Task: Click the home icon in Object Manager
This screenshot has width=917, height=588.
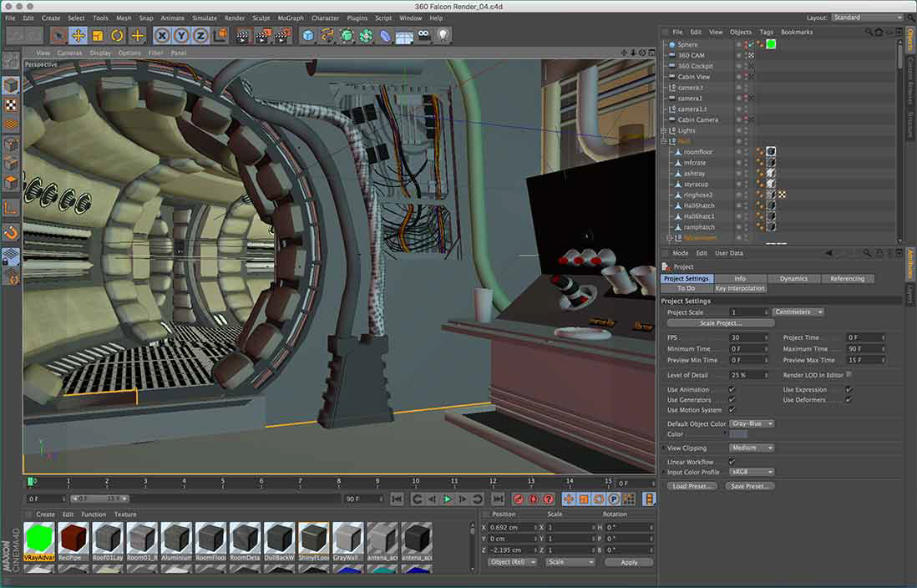Action: click(879, 33)
